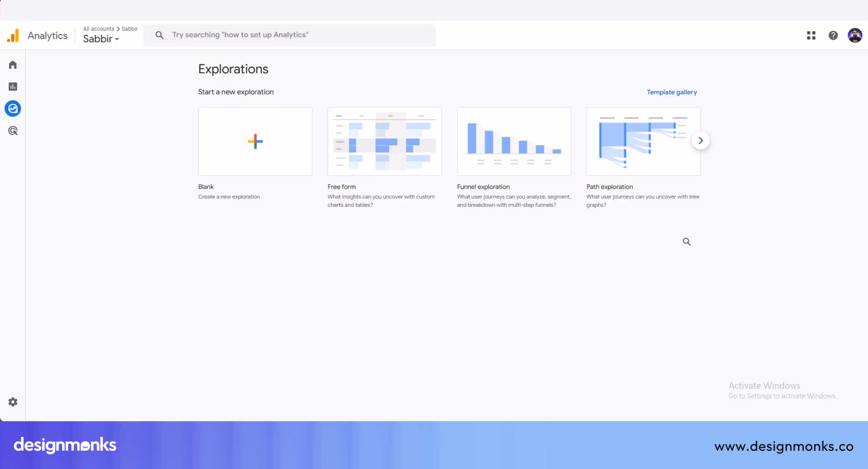Click the explorations search magnifier icon
The height and width of the screenshot is (469, 868).
click(687, 242)
